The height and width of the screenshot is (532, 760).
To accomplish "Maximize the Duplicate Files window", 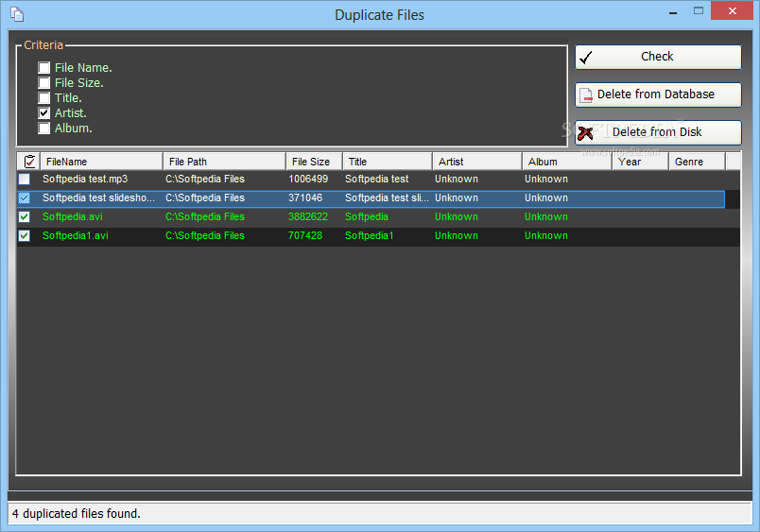I will pos(699,10).
